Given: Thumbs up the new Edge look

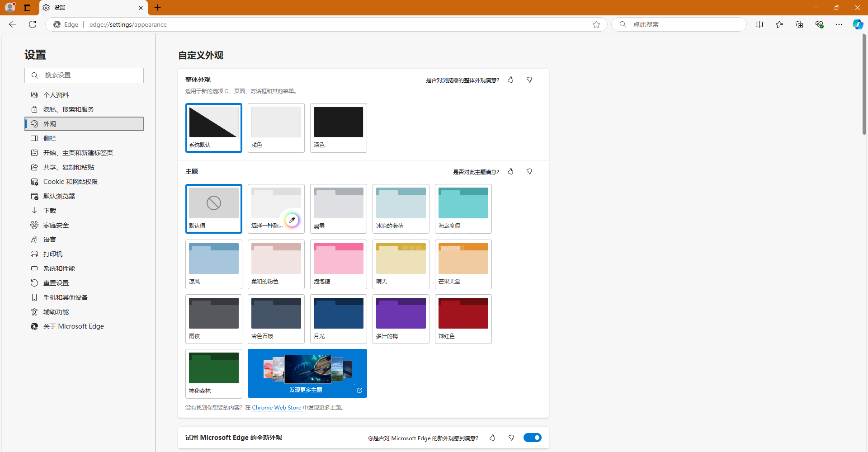Looking at the screenshot, I should 492,438.
